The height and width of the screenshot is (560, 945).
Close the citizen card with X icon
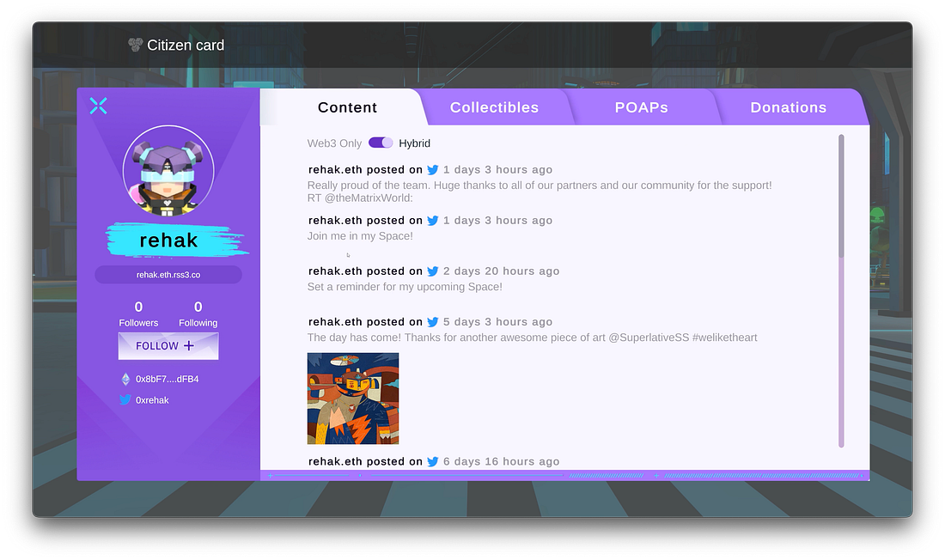click(99, 106)
